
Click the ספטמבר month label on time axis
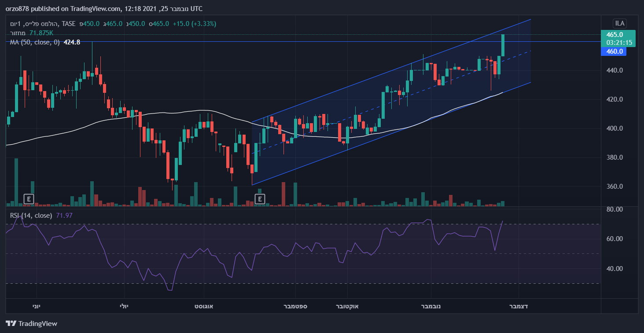click(296, 306)
